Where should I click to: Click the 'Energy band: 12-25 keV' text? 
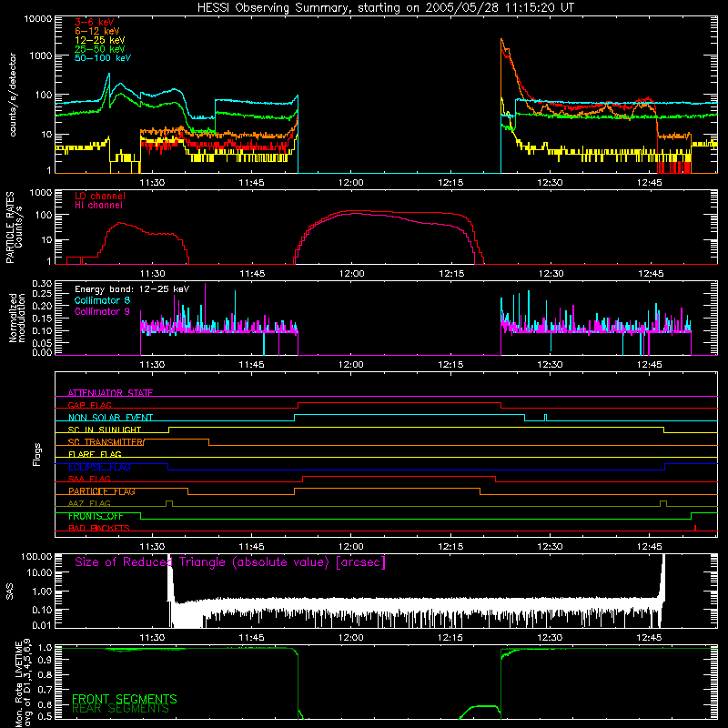pyautogui.click(x=132, y=289)
